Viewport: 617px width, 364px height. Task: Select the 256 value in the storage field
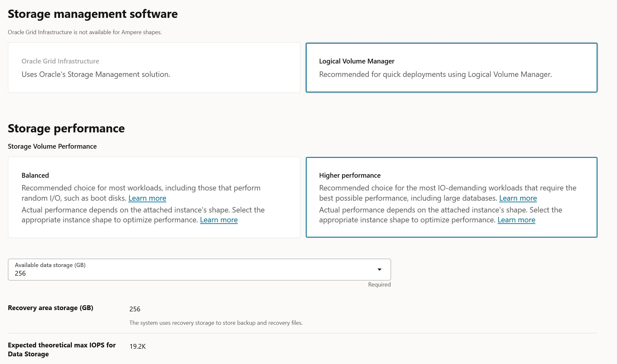point(20,273)
